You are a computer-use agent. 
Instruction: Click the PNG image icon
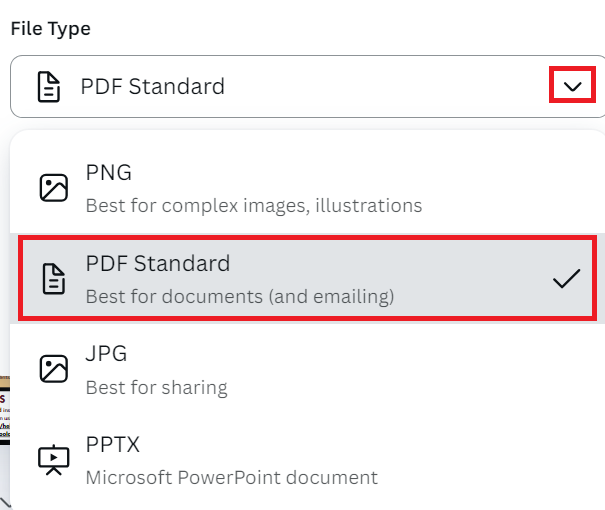(x=54, y=188)
